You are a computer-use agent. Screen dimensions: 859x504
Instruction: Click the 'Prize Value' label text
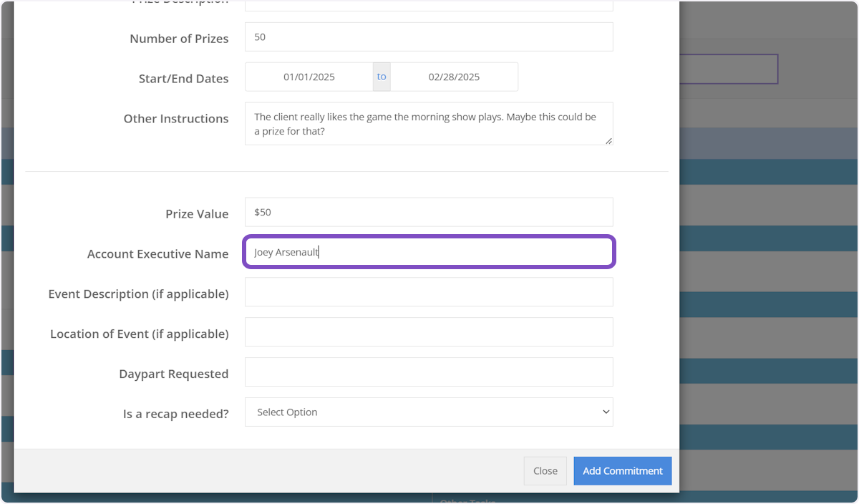197,214
